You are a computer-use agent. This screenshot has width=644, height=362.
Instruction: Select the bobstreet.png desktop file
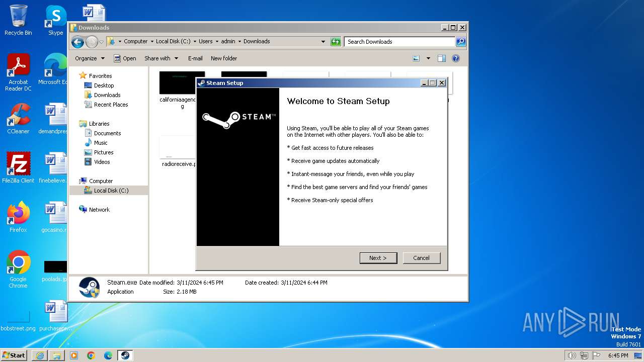(x=18, y=321)
